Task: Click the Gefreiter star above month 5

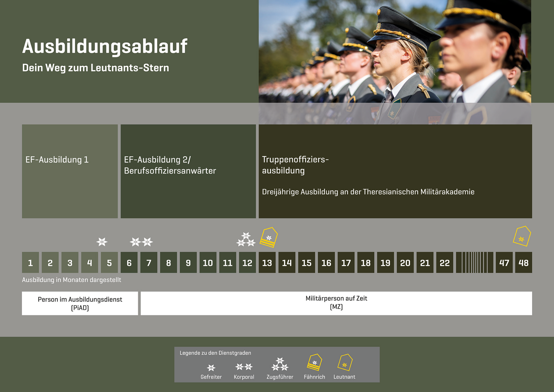Action: point(102,242)
